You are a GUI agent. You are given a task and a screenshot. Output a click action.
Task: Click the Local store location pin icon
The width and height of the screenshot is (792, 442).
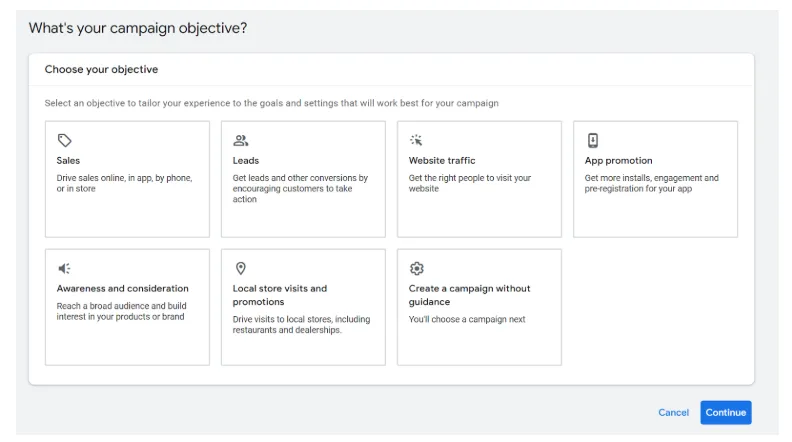(240, 268)
